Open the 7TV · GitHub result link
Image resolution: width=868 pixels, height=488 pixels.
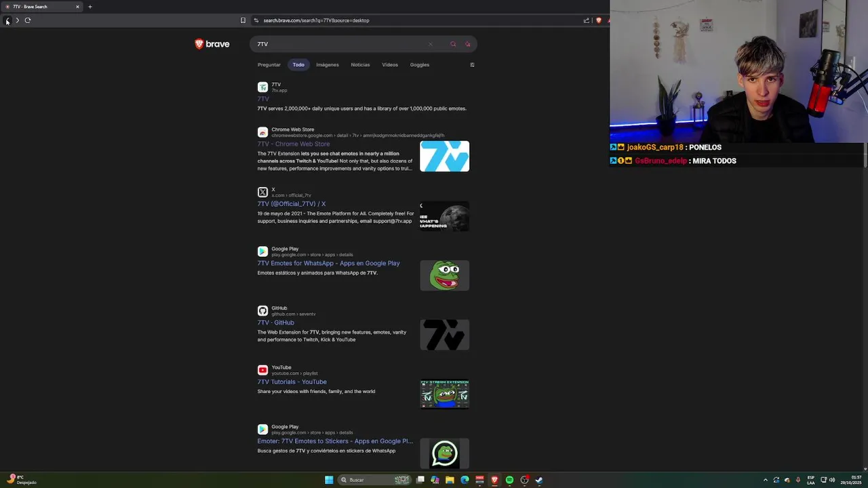275,323
